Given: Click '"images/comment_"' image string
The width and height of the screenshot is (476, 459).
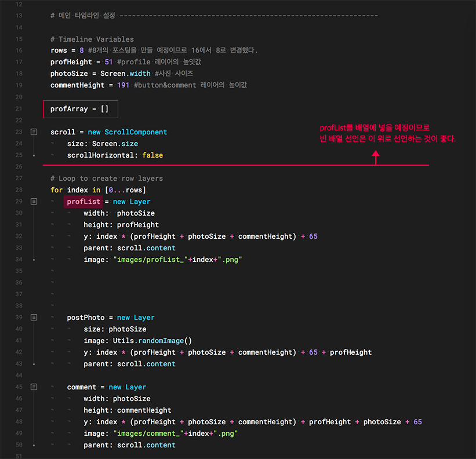Looking at the screenshot, I should [148, 434].
